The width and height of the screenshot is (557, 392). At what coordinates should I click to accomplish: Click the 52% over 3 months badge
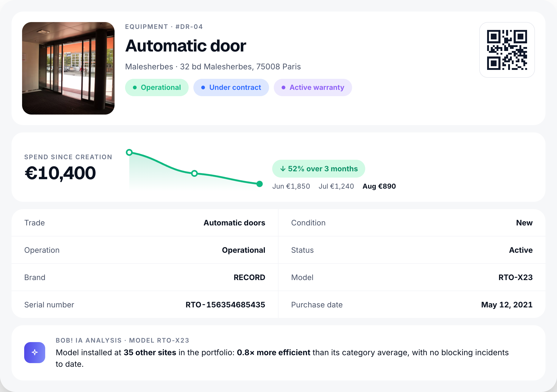pos(319,169)
